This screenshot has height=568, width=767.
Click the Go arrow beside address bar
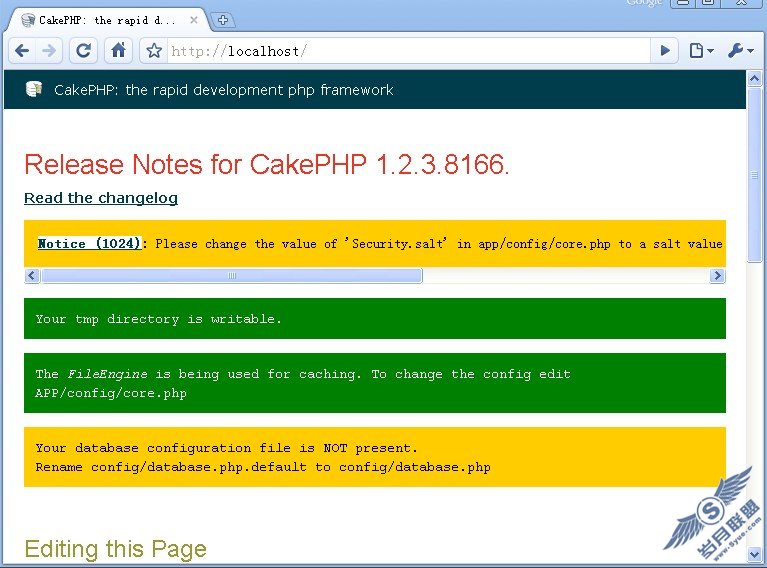[x=665, y=50]
